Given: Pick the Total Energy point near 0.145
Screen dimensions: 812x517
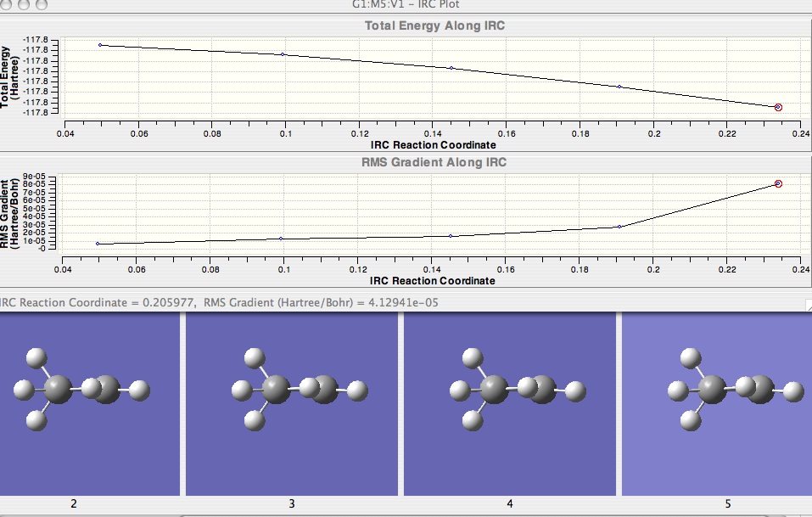Looking at the screenshot, I should (x=451, y=68).
